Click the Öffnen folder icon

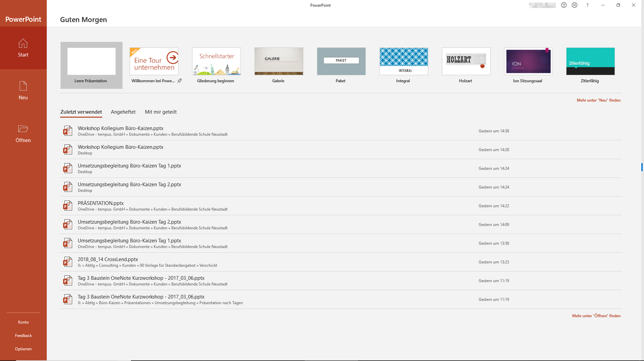pyautogui.click(x=23, y=129)
